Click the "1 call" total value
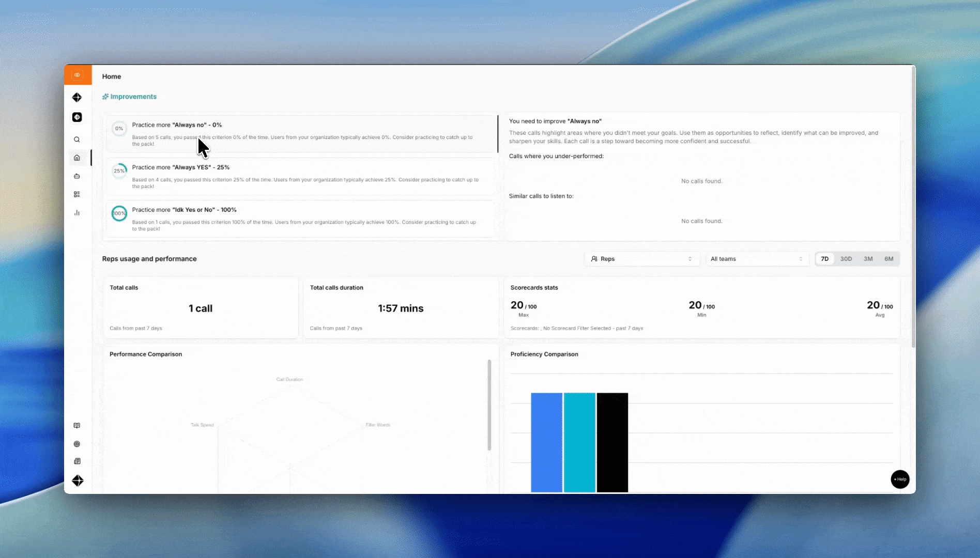The height and width of the screenshot is (558, 980). (x=201, y=308)
